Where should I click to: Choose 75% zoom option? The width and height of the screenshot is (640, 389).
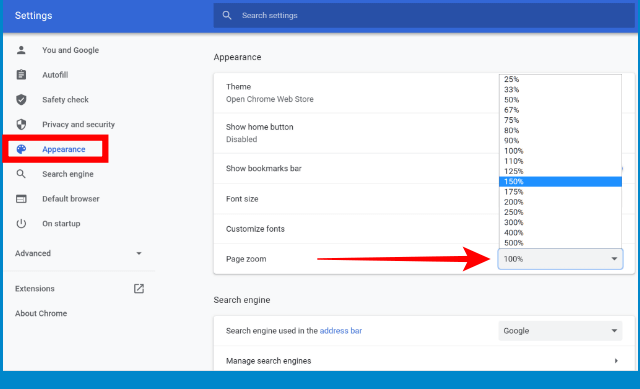(x=560, y=120)
